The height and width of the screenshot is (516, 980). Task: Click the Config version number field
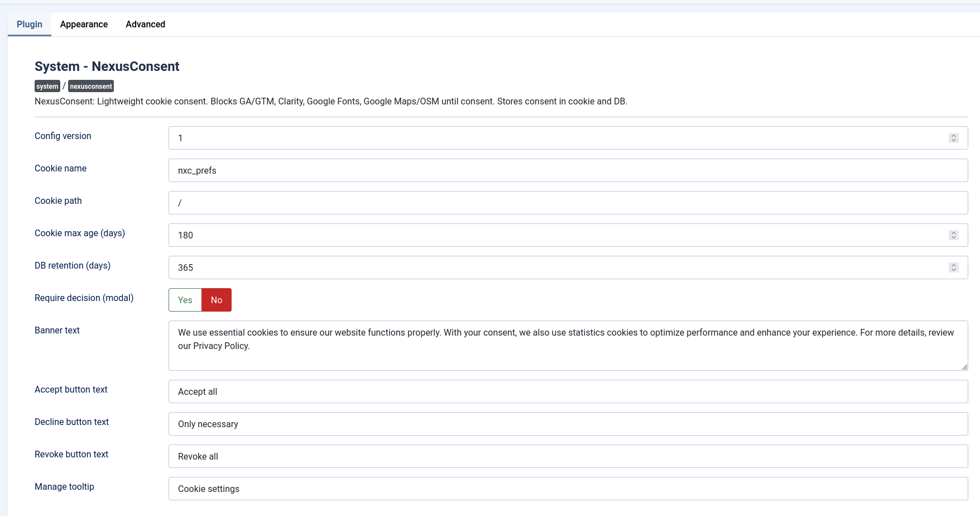tap(558, 138)
